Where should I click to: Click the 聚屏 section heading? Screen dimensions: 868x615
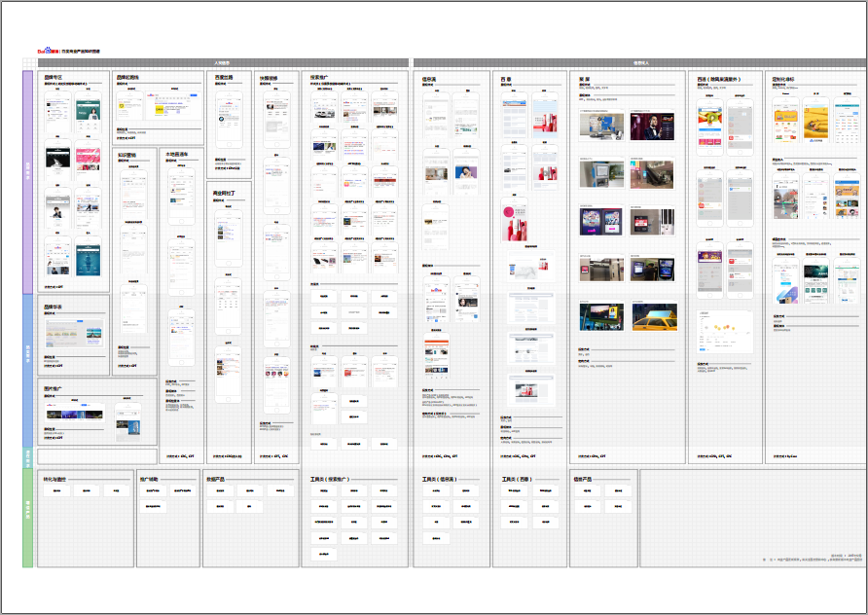point(585,78)
